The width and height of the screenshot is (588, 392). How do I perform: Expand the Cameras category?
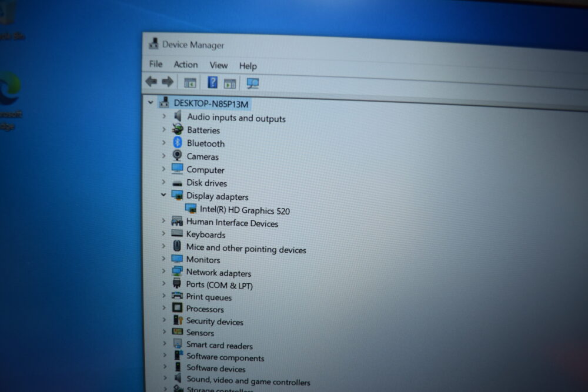163,156
